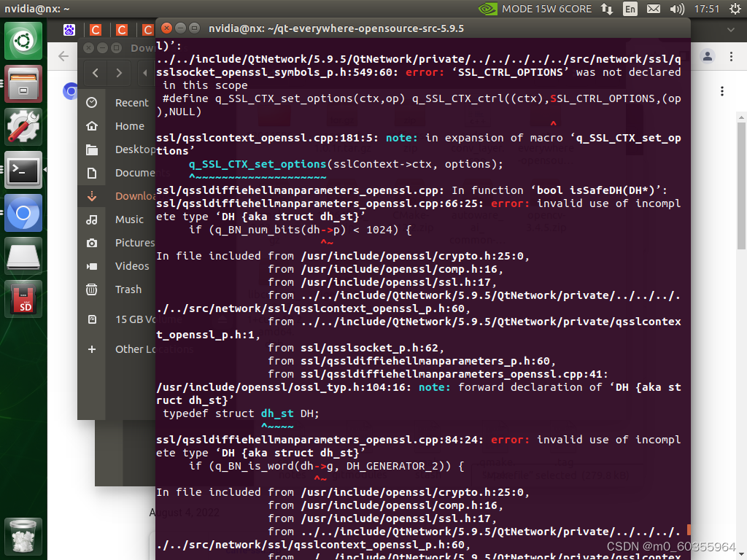Launch the Files manager from dock
The height and width of the screenshot is (560, 747).
[23, 84]
